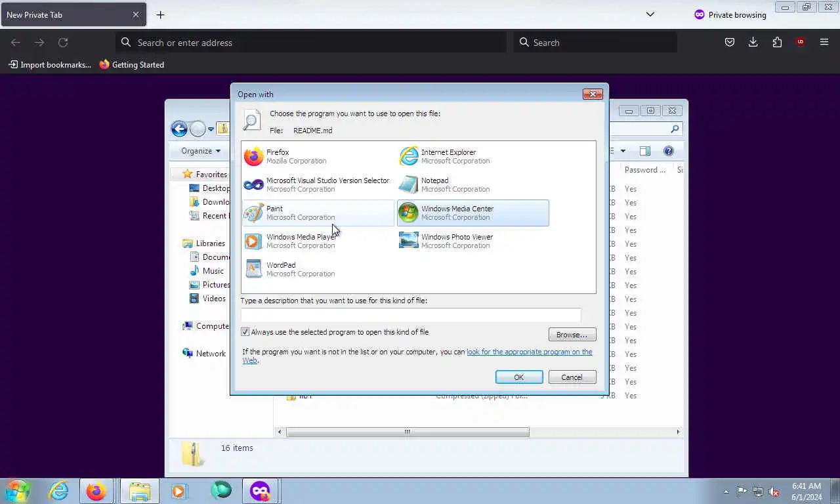Focus the Search or enter address bar
Image resolution: width=840 pixels, height=504 pixels.
[311, 43]
